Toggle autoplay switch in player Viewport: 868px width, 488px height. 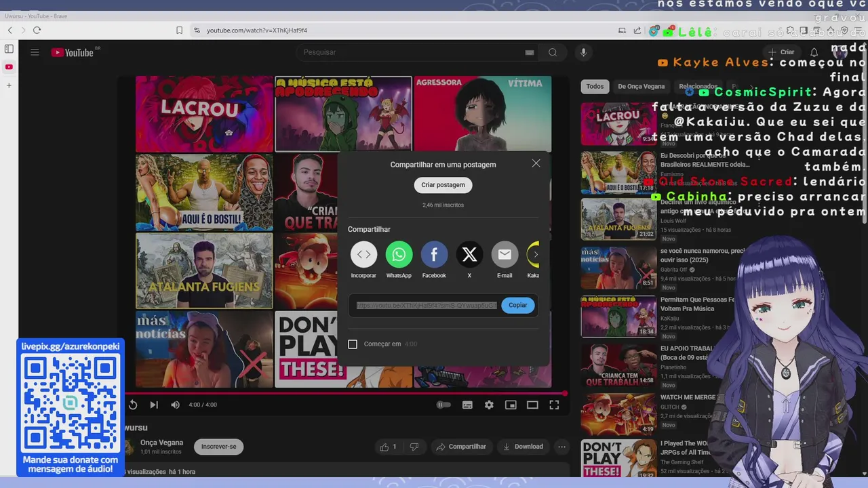click(x=443, y=405)
